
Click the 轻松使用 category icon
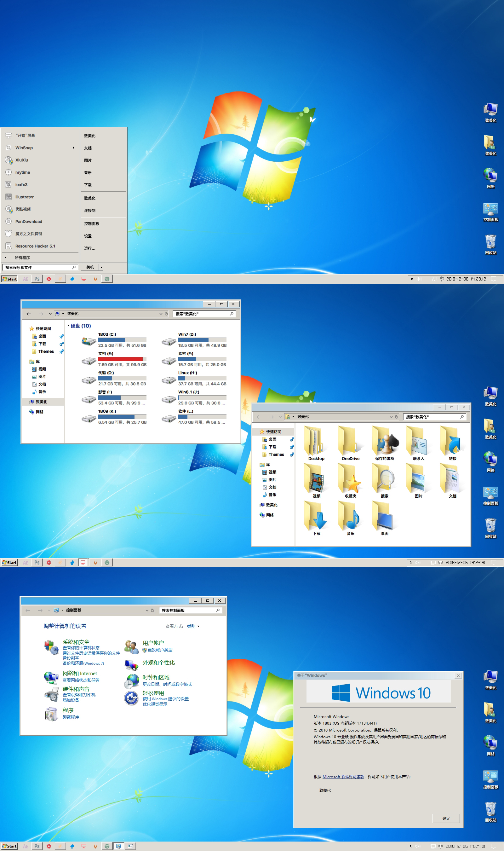tap(131, 698)
